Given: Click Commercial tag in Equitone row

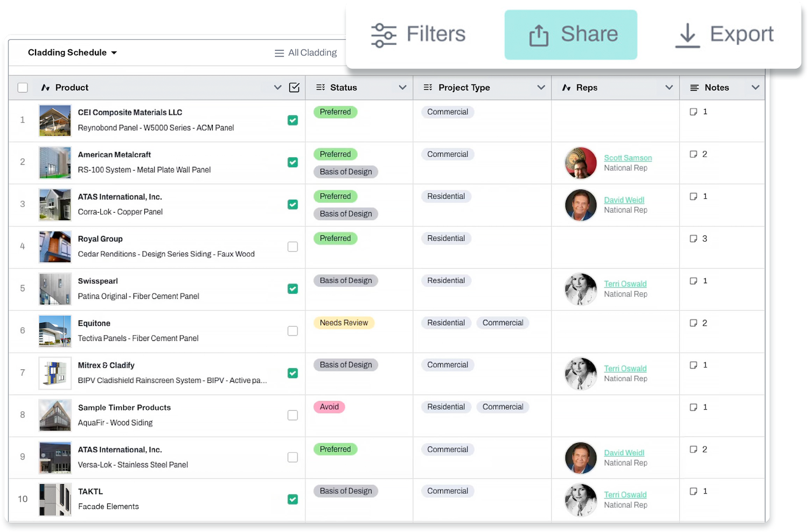Looking at the screenshot, I should click(503, 323).
